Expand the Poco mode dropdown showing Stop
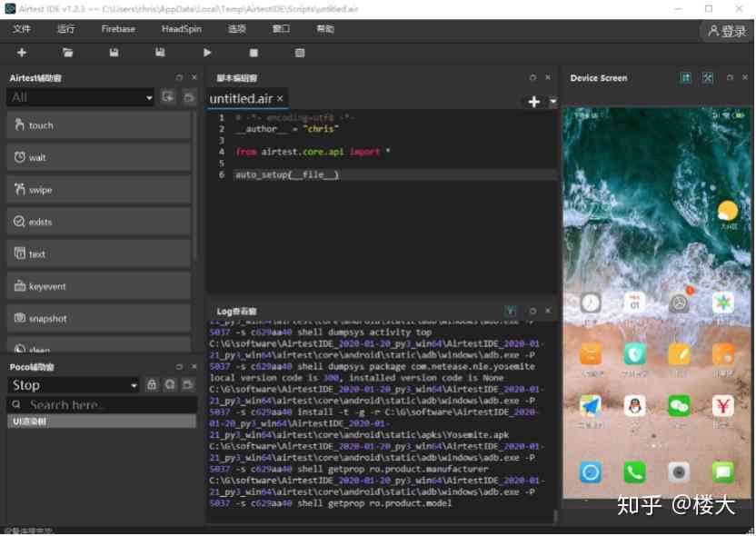Image resolution: width=756 pixels, height=536 pixels. [74, 385]
